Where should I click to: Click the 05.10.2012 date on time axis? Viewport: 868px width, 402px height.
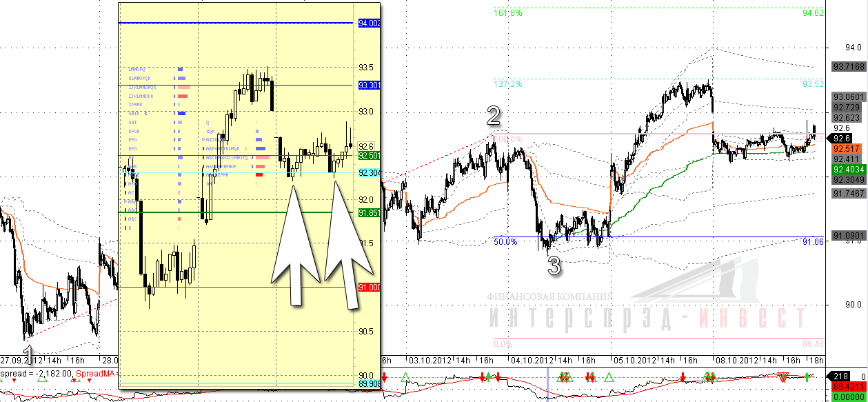634,361
